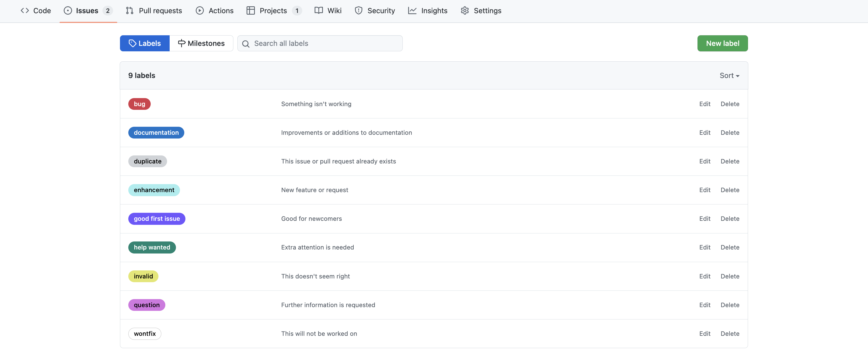Click the enhancement label badge
This screenshot has height=351, width=868.
(154, 190)
